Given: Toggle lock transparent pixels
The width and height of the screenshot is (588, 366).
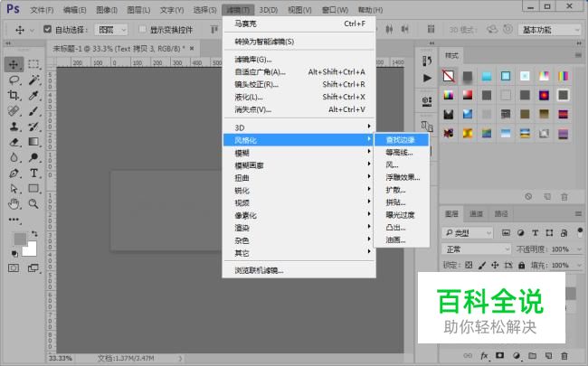Looking at the screenshot, I should (469, 265).
